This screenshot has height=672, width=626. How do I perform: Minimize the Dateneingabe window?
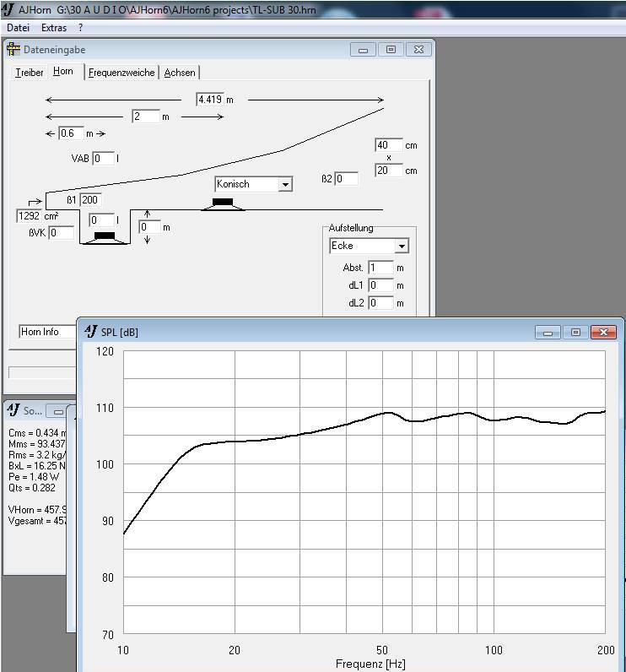pos(363,50)
